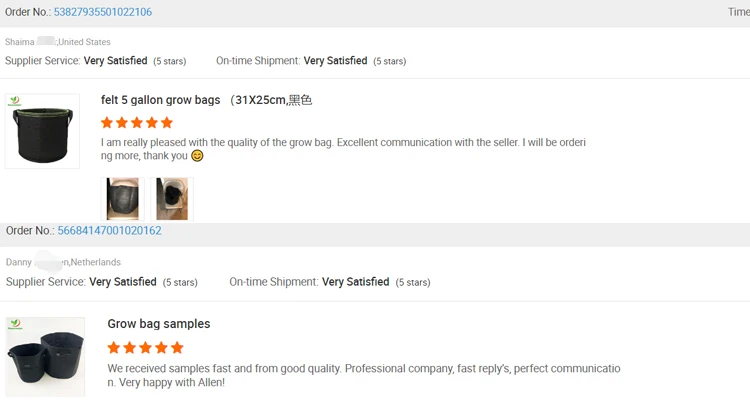Click the orange star rating under Grow bag samples
The width and height of the screenshot is (750, 400).
(145, 348)
